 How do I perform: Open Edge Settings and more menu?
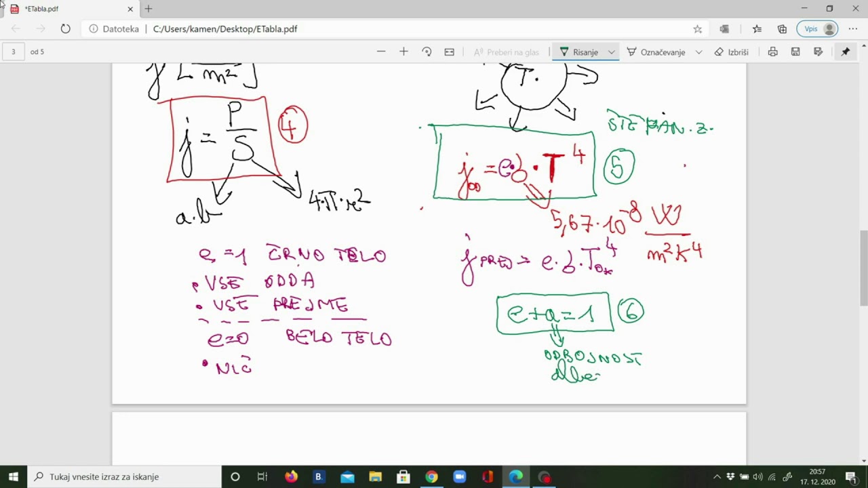853,29
